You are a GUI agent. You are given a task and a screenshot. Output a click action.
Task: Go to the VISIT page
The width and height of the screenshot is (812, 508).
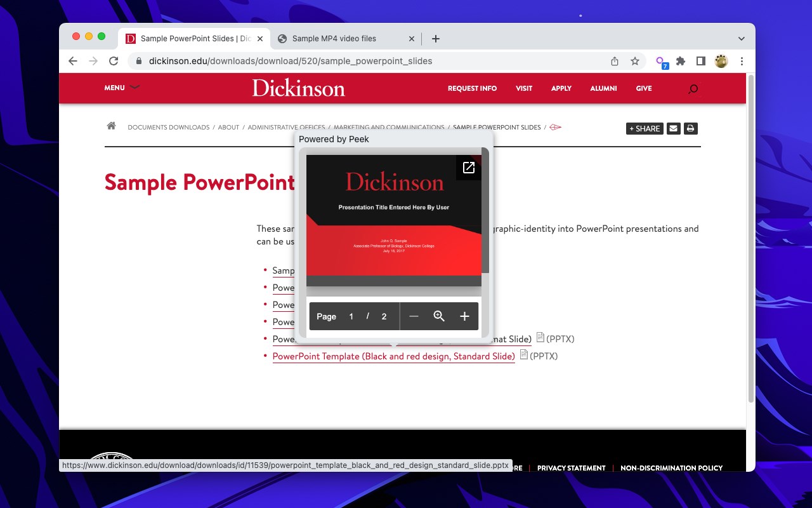524,88
